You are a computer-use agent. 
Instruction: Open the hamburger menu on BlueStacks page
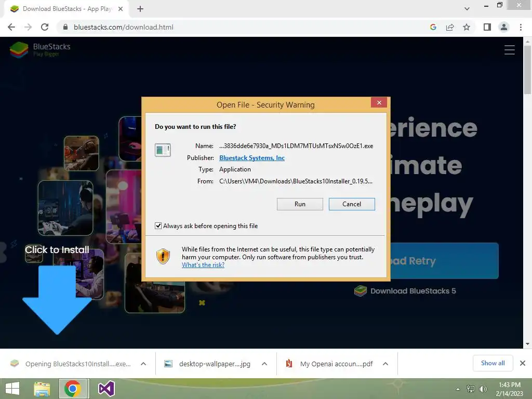click(x=509, y=50)
